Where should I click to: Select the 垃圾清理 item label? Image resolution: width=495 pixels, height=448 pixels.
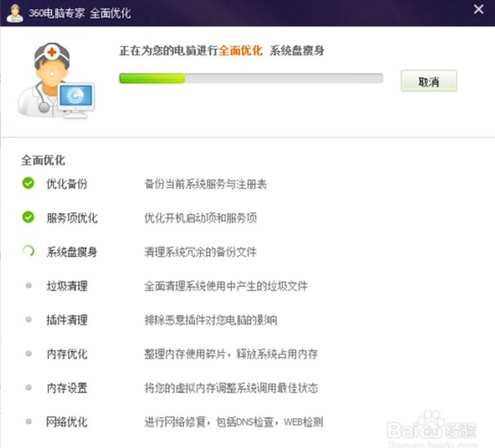pyautogui.click(x=67, y=286)
